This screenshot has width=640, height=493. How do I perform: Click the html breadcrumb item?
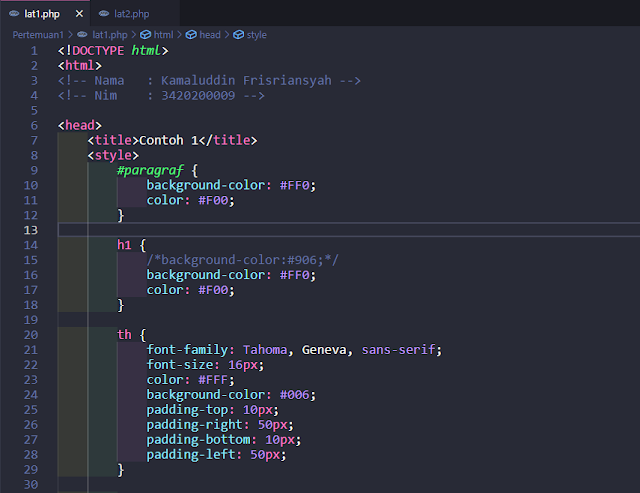tap(164, 35)
